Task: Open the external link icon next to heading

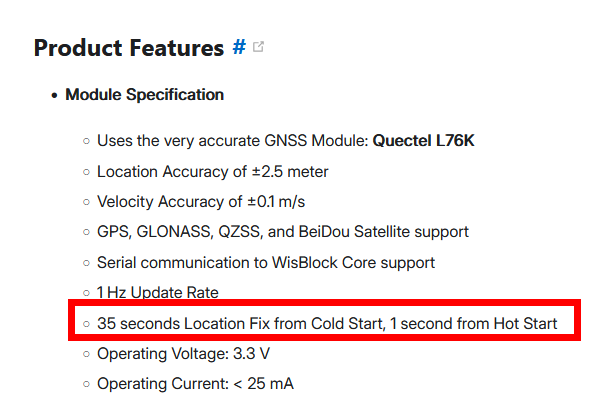Action: [x=259, y=47]
